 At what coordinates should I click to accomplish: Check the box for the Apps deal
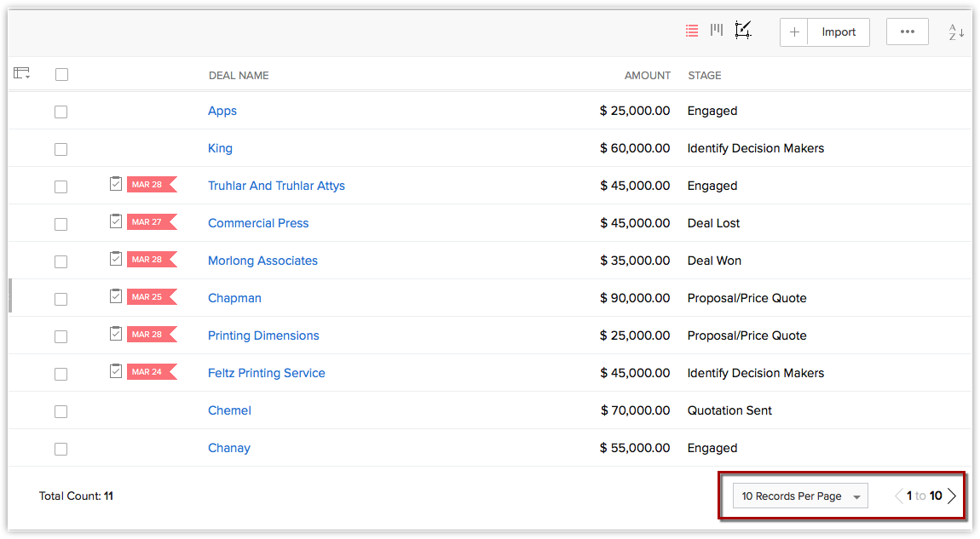coord(61,112)
